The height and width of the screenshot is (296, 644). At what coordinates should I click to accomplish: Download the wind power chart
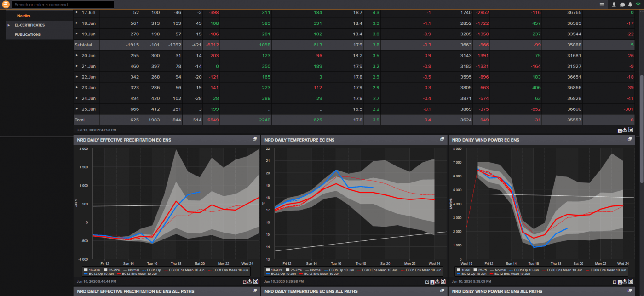625,281
